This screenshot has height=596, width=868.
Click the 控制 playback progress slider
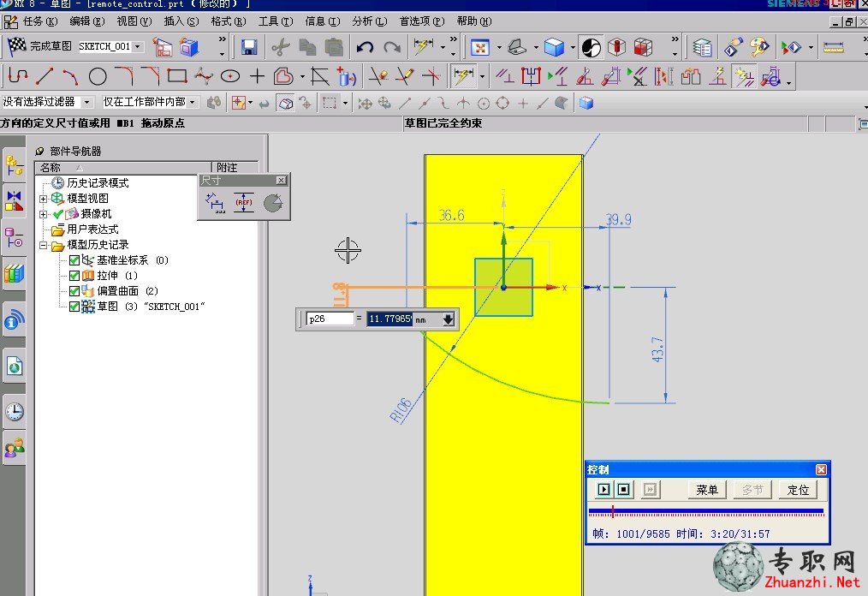[x=706, y=512]
